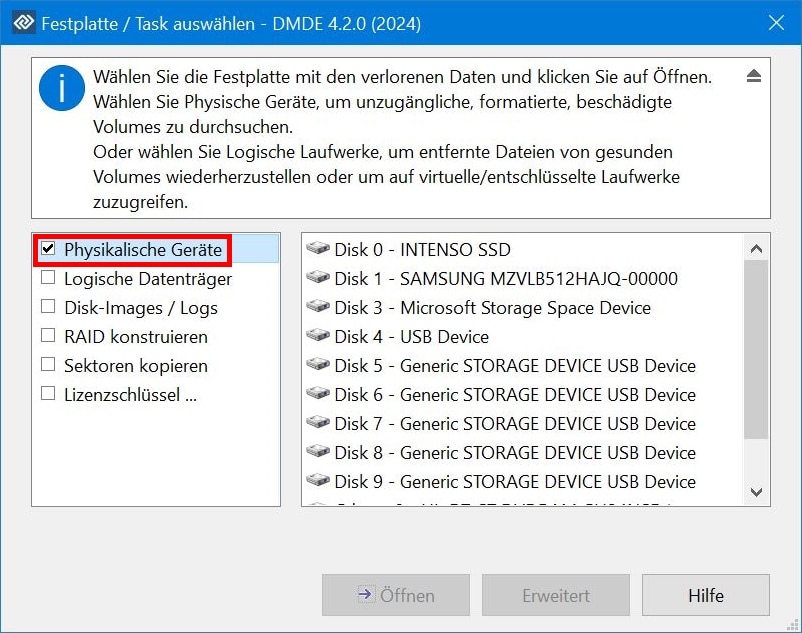Check the RAID konstruieren checkbox
802x633 pixels.
pos(48,335)
